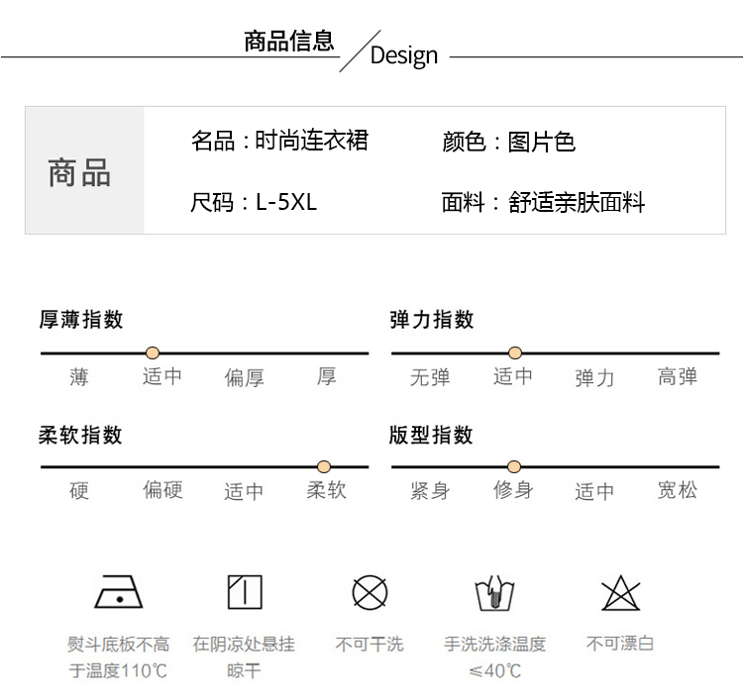This screenshot has height=700, width=743.
Task: Click the size text L-5XL
Action: tap(285, 203)
